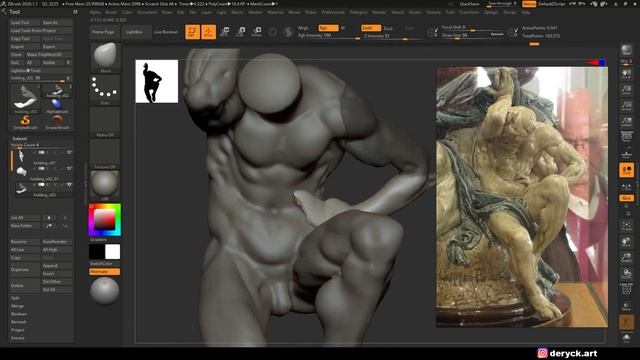Open the Material menu
Viewport: 640px width, 360px height.
tap(275, 12)
